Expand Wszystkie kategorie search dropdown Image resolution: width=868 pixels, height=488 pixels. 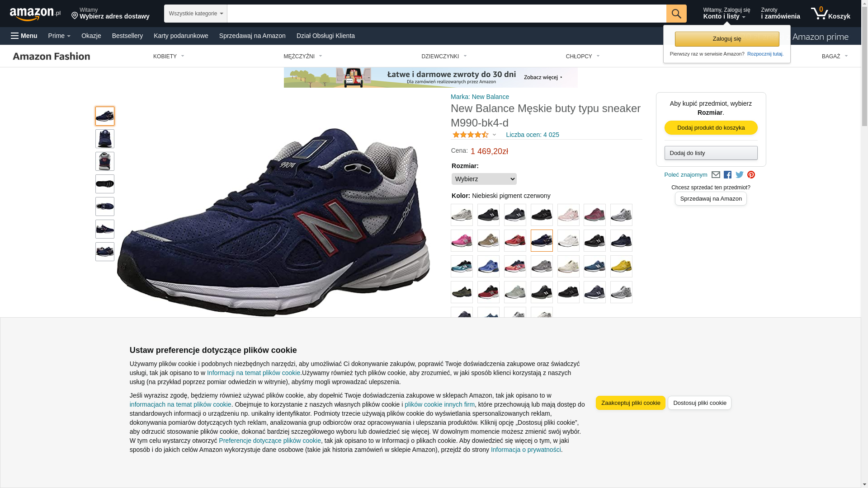pyautogui.click(x=195, y=14)
